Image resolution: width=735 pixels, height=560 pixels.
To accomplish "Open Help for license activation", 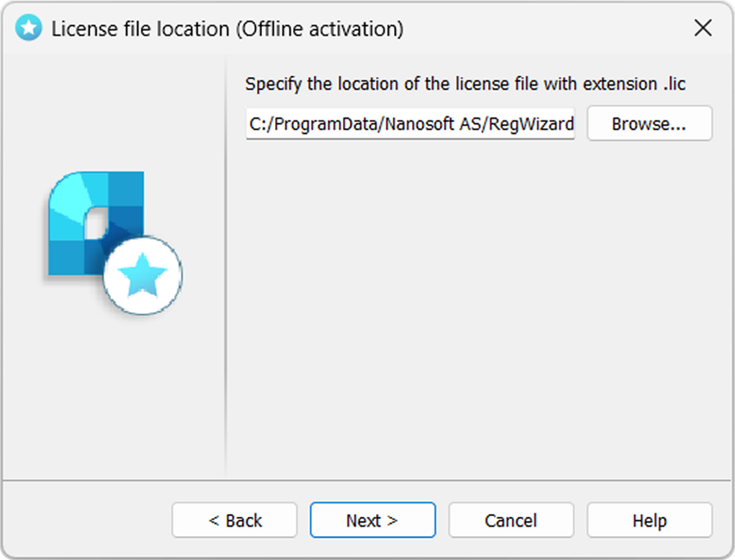I will 649,519.
